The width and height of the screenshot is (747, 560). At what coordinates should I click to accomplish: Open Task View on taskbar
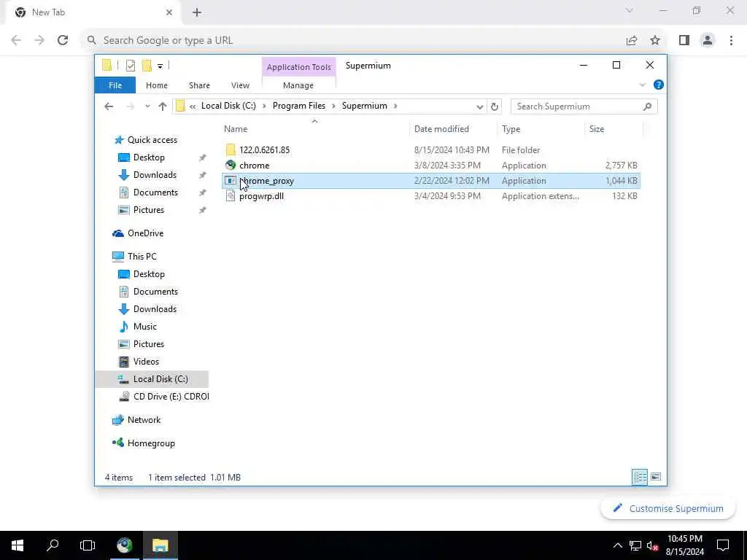[x=88, y=545]
